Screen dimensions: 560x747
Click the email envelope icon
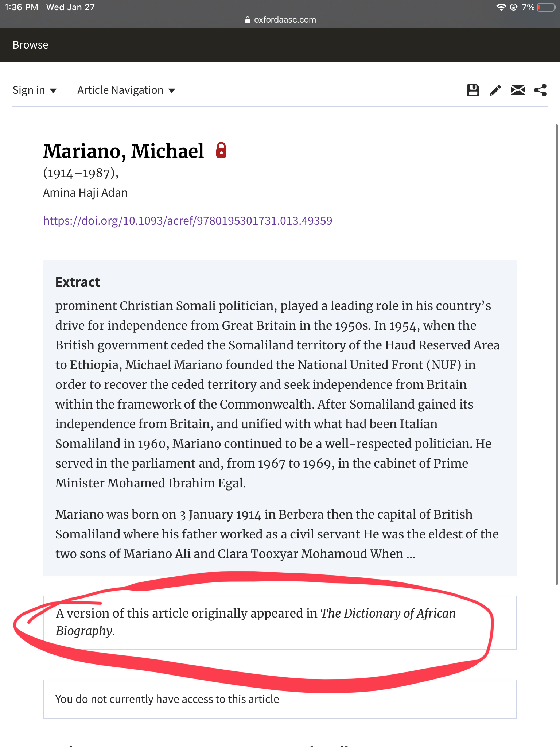pyautogui.click(x=518, y=90)
